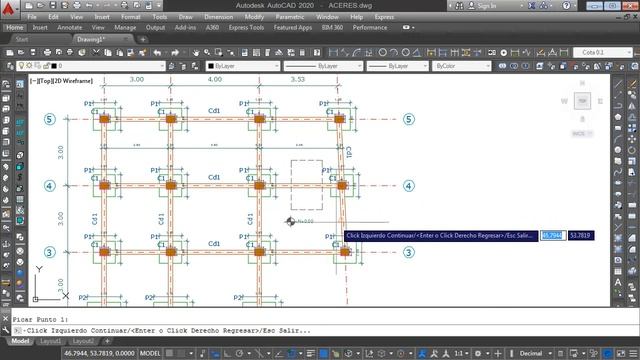Switch to the Start file tab
640x360 pixels.
[22, 39]
